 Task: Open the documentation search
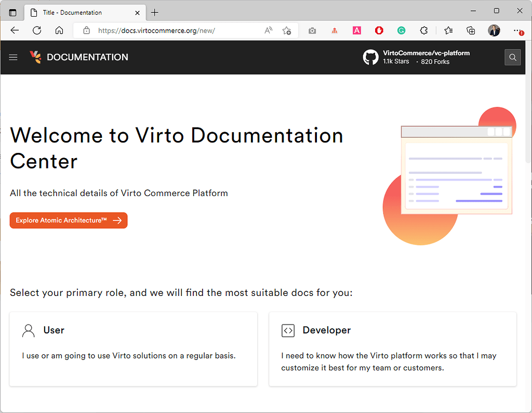pos(512,57)
